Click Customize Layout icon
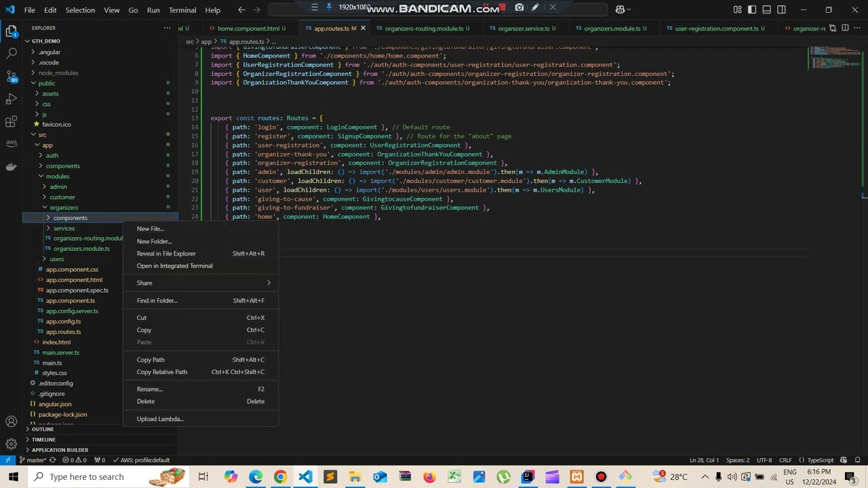The image size is (868, 488). pyautogui.click(x=737, y=9)
